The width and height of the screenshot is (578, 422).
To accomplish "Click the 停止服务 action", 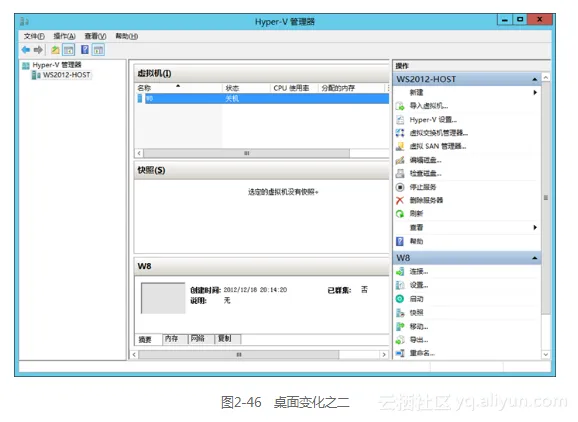I will coord(423,187).
